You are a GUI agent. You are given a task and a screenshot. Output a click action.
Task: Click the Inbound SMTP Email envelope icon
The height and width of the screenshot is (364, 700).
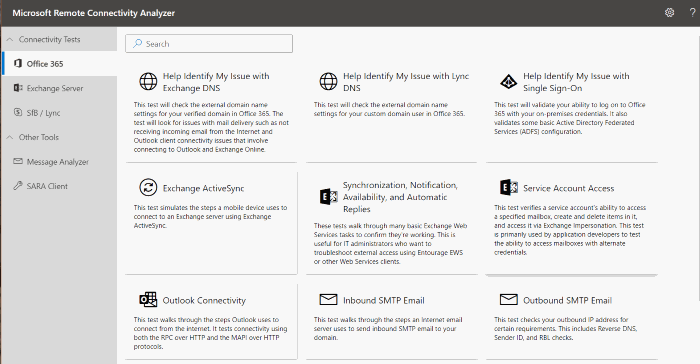tap(329, 299)
